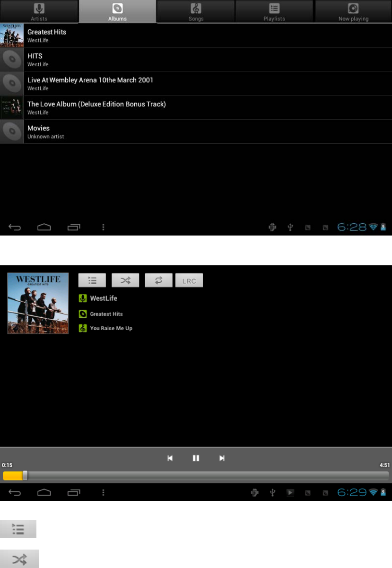Toggle the LRC lyrics button

tap(189, 280)
